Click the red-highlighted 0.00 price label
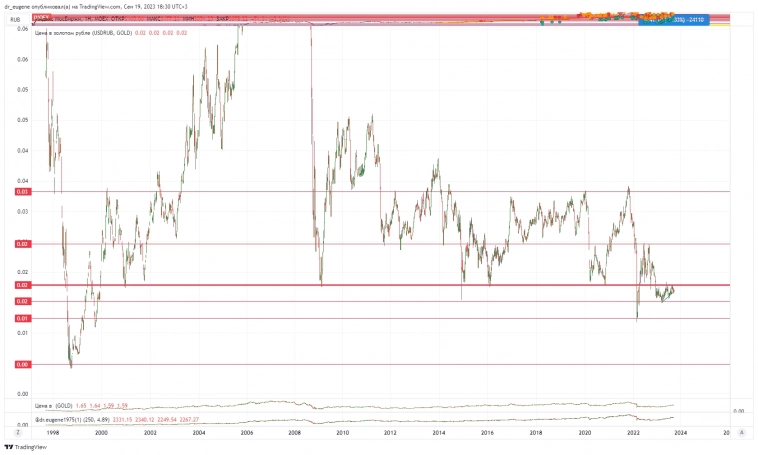Image resolution: width=758 pixels, height=455 pixels. point(23,364)
